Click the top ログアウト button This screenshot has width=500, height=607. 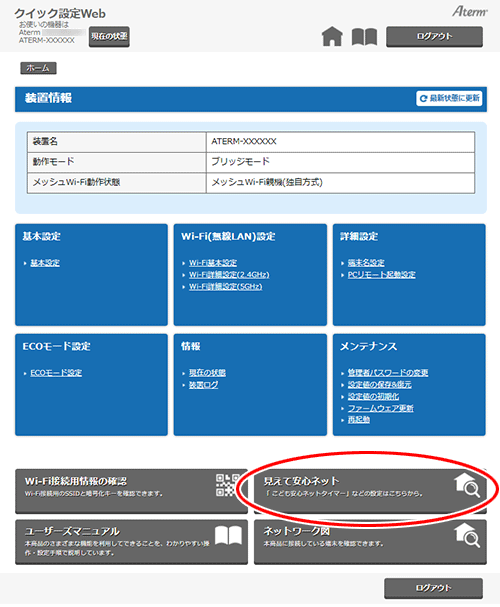(434, 37)
